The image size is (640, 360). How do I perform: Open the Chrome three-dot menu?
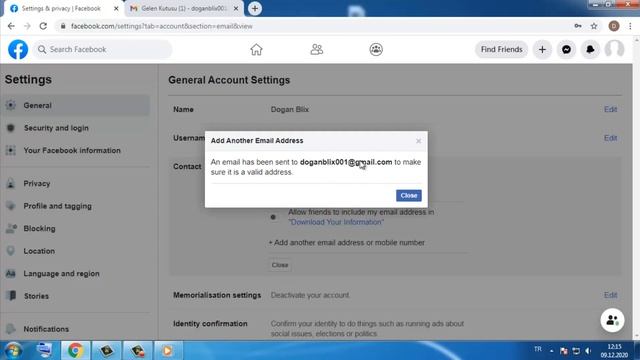630,26
